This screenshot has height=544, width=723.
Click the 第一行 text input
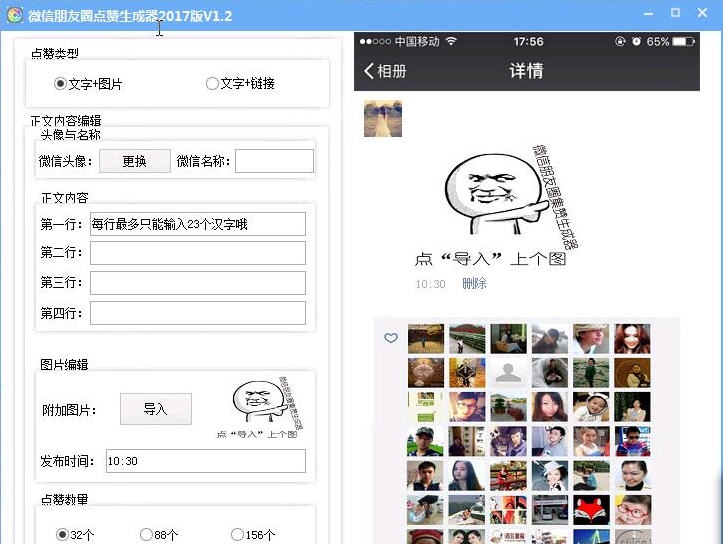pyautogui.click(x=198, y=224)
